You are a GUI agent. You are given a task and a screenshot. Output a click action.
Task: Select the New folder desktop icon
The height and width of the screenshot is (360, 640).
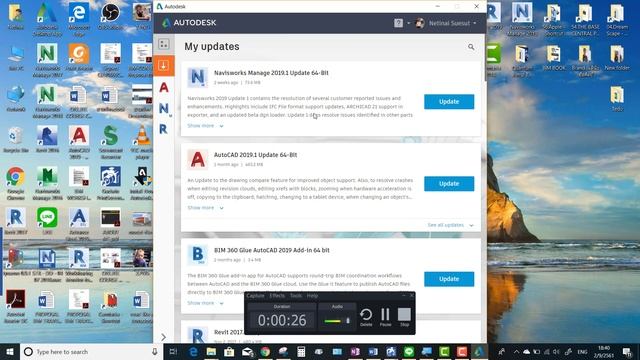click(617, 58)
